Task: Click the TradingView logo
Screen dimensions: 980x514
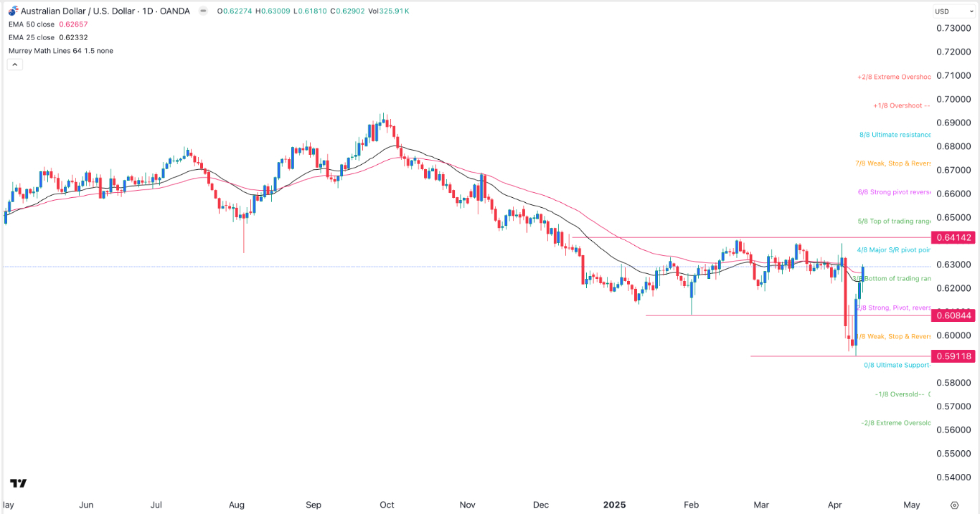Action: (19, 483)
